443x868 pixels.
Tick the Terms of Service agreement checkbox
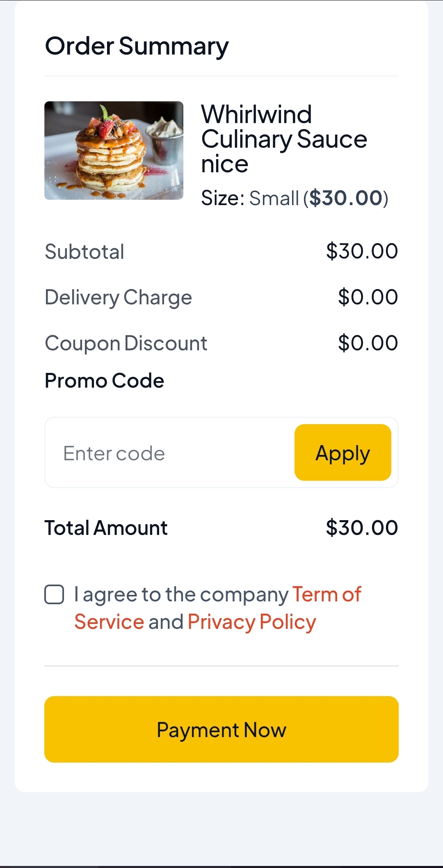[54, 594]
